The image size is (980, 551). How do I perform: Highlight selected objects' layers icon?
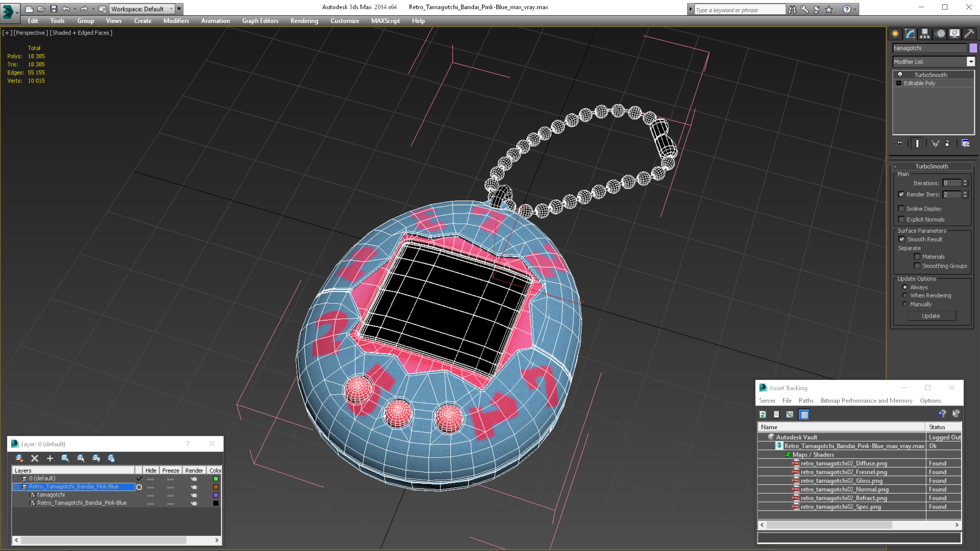point(81,458)
